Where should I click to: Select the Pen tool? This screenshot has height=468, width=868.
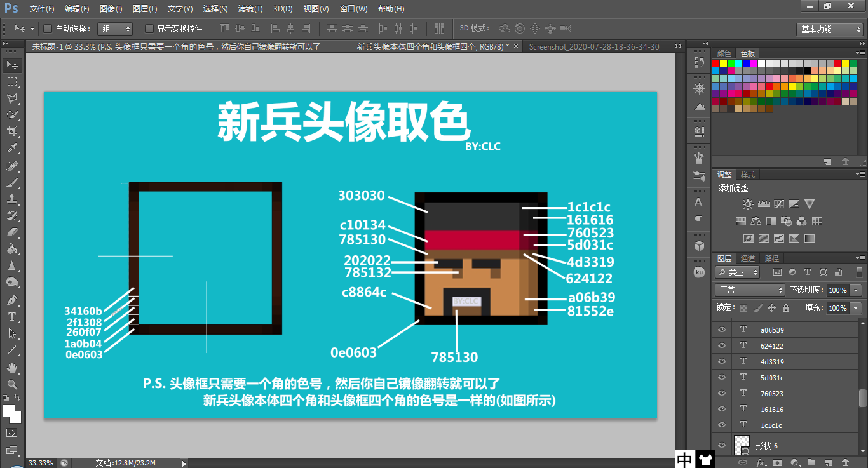click(x=12, y=300)
